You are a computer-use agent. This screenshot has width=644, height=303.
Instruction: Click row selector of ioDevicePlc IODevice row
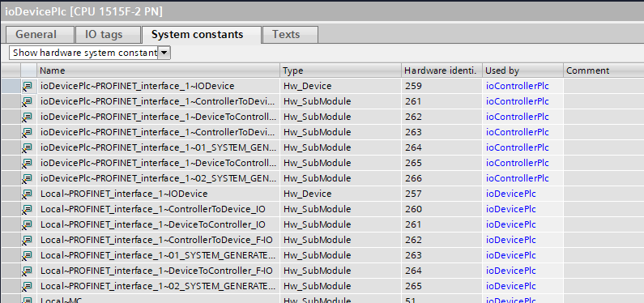pyautogui.click(x=11, y=86)
